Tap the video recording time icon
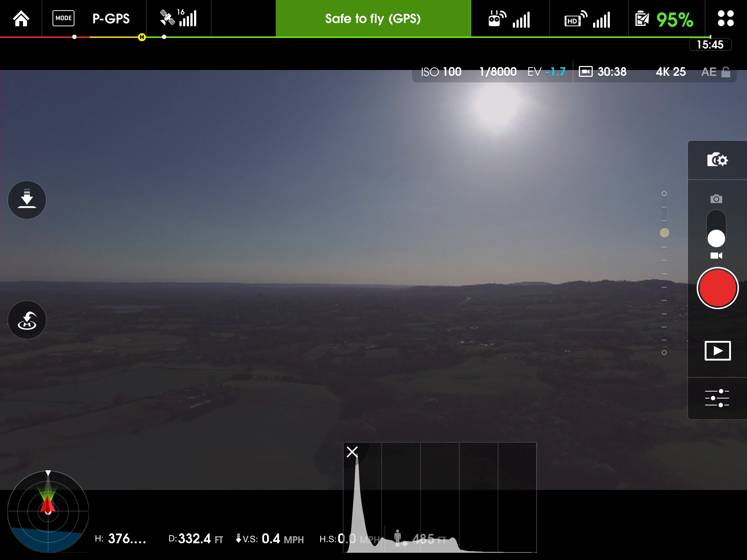 (x=585, y=71)
